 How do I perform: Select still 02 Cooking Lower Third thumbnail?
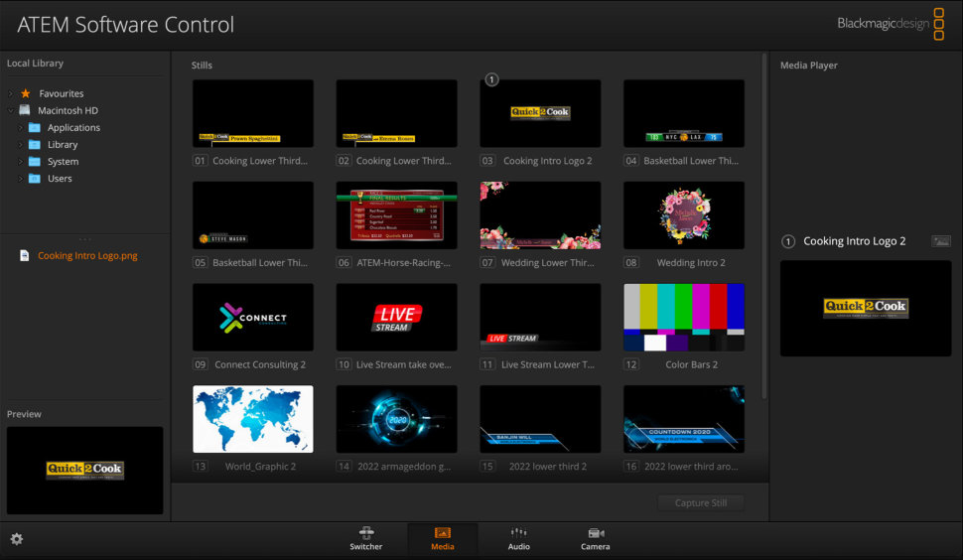point(397,113)
